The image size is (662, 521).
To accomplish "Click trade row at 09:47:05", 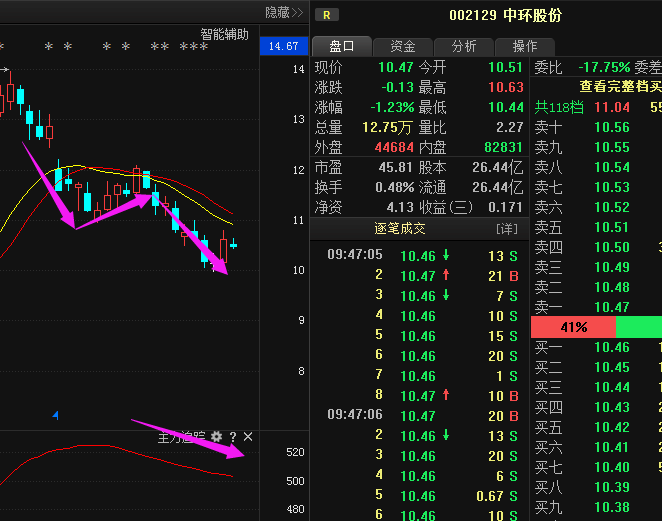I will click(422, 255).
